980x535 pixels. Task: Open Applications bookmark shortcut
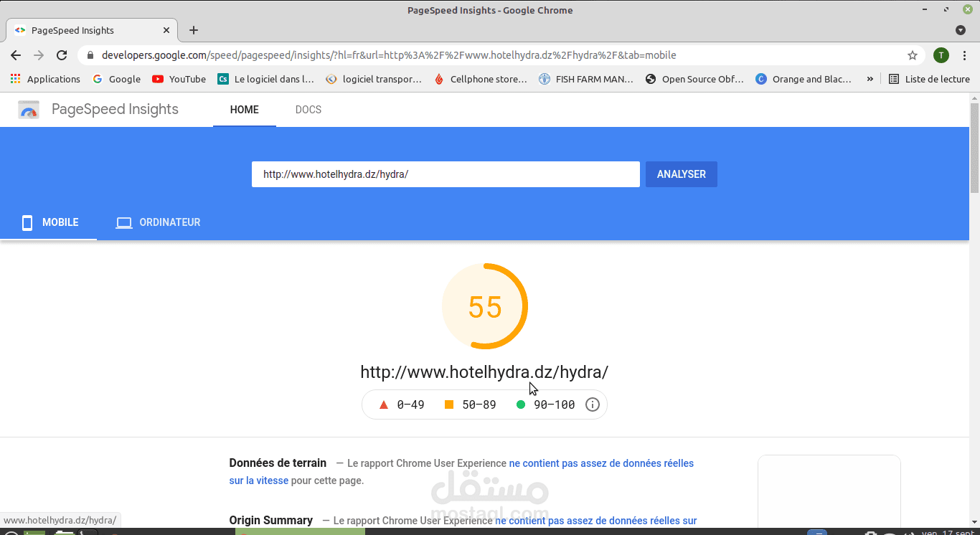click(x=45, y=79)
